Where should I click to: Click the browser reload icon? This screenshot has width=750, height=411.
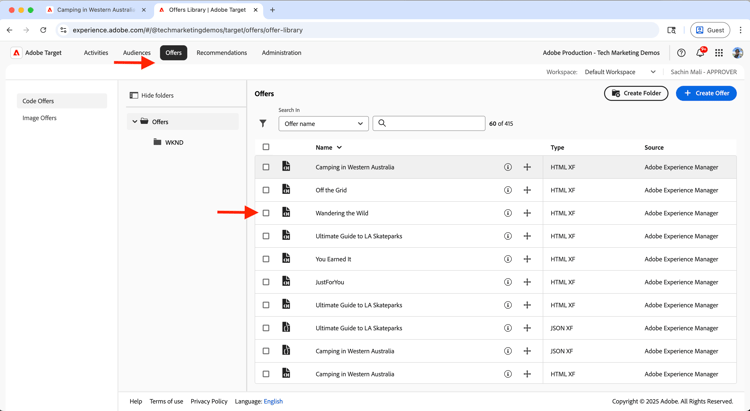[43, 30]
